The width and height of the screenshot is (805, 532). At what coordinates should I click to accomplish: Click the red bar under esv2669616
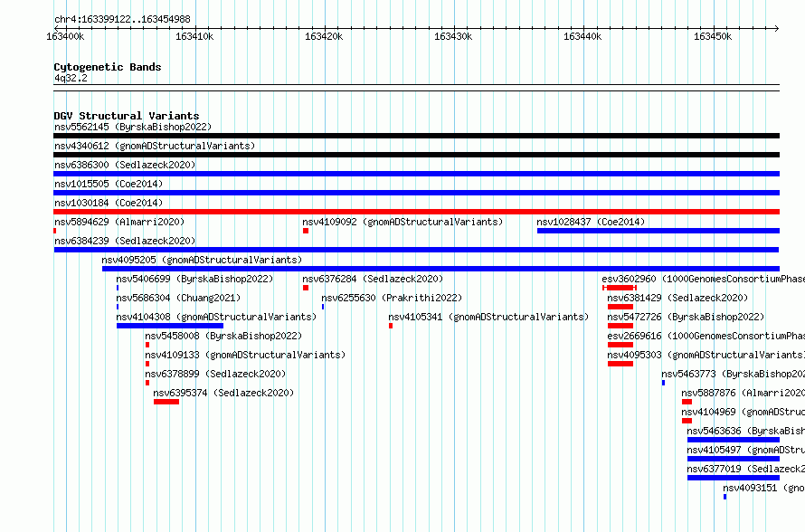click(x=620, y=345)
